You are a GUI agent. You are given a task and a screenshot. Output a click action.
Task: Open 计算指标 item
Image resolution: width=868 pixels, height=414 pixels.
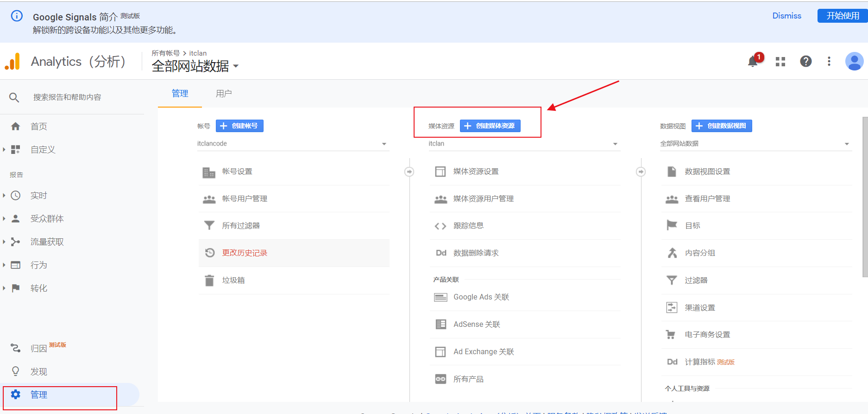coord(756,362)
